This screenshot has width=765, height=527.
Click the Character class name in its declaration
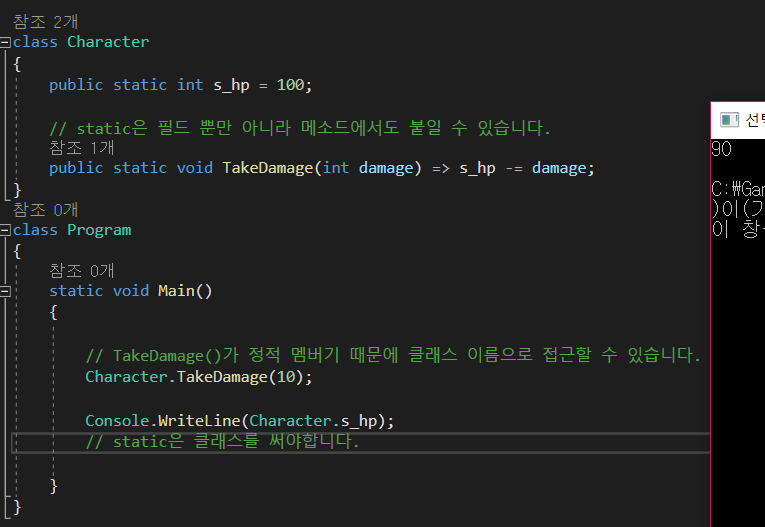(108, 42)
